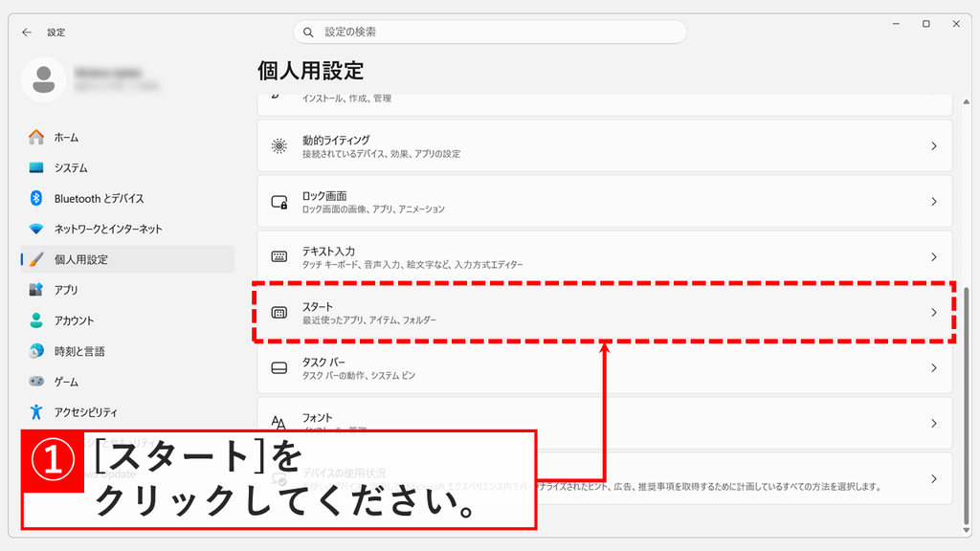The image size is (980, 551).
Task: Open the スタート settings card
Action: (605, 313)
